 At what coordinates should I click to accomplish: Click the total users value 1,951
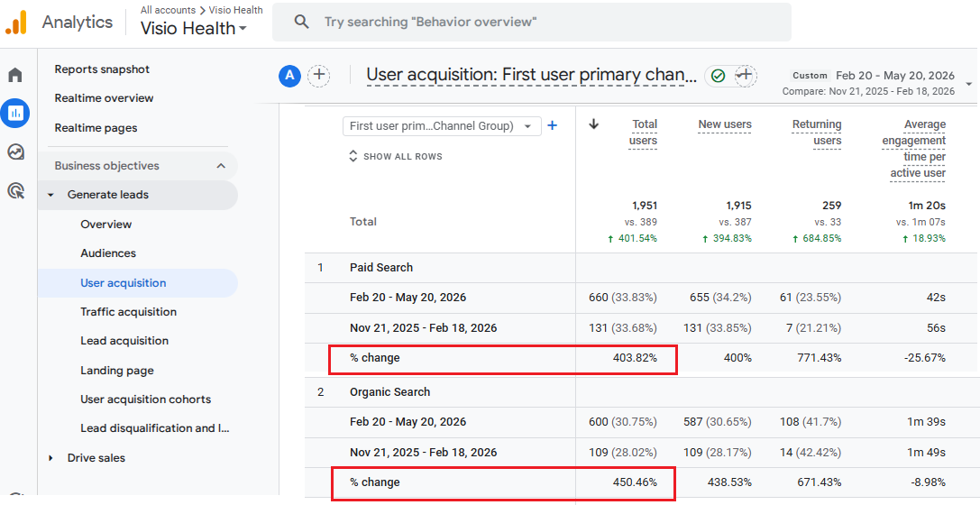[645, 206]
